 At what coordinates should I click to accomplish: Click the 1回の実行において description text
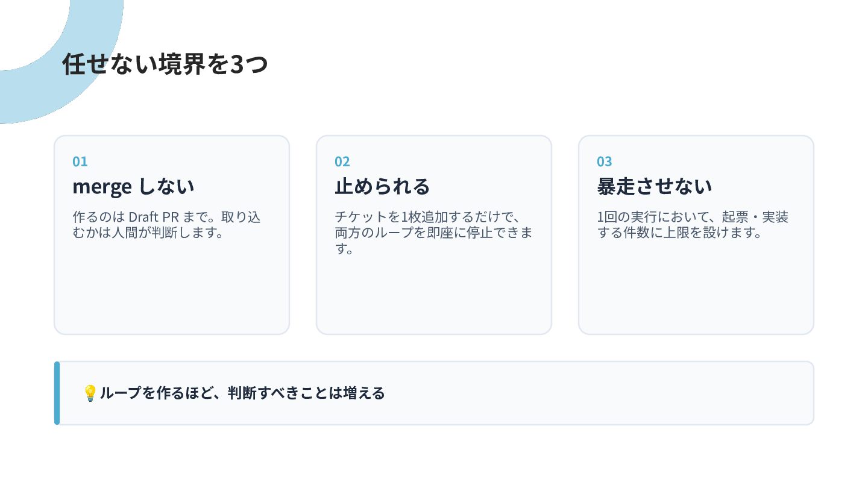tap(693, 225)
